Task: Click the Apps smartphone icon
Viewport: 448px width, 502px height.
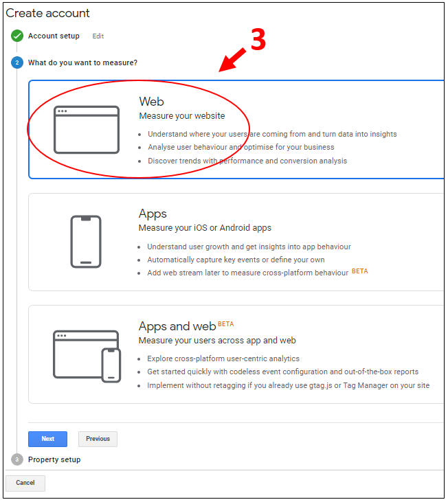Action: tap(86, 242)
